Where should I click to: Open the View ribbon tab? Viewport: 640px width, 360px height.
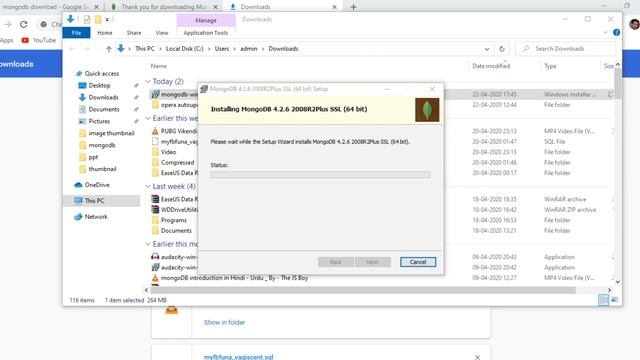162,33
